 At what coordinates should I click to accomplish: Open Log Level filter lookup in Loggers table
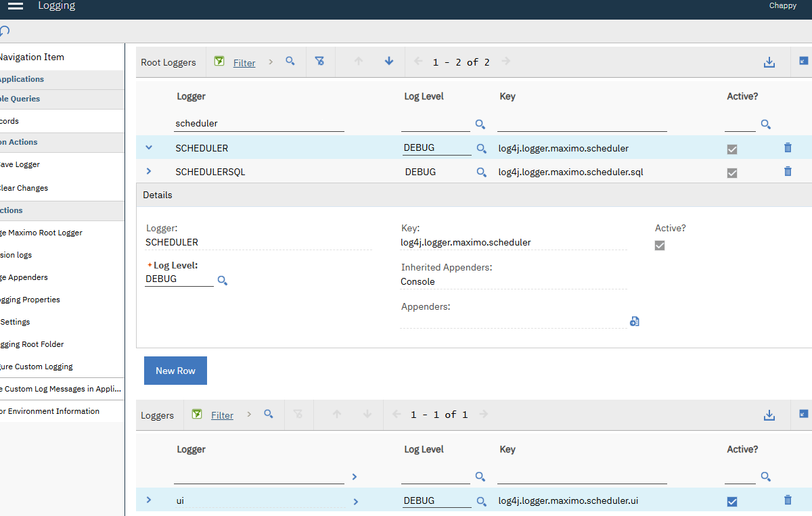point(480,477)
